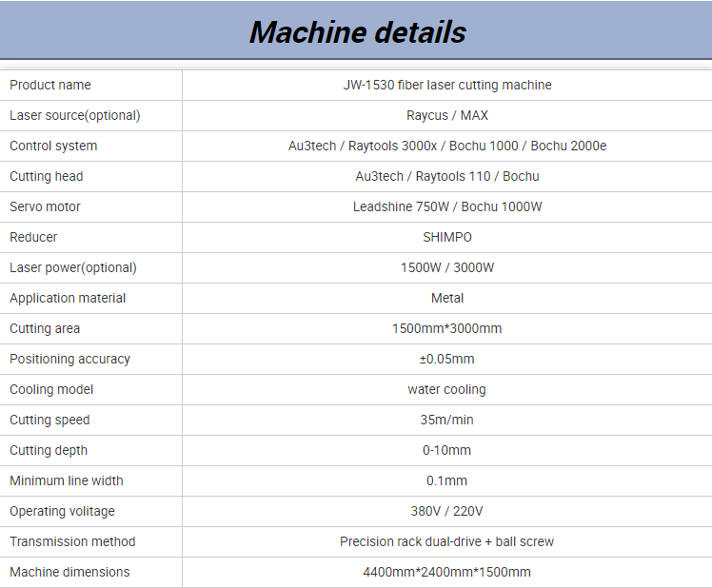Select the 'Machine dimensions' label

69,572
